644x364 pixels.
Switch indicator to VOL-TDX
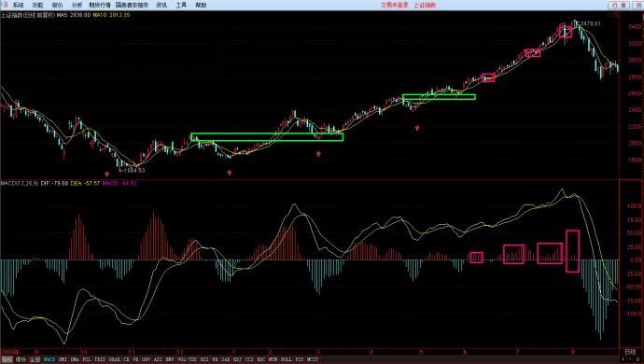[x=188, y=359]
